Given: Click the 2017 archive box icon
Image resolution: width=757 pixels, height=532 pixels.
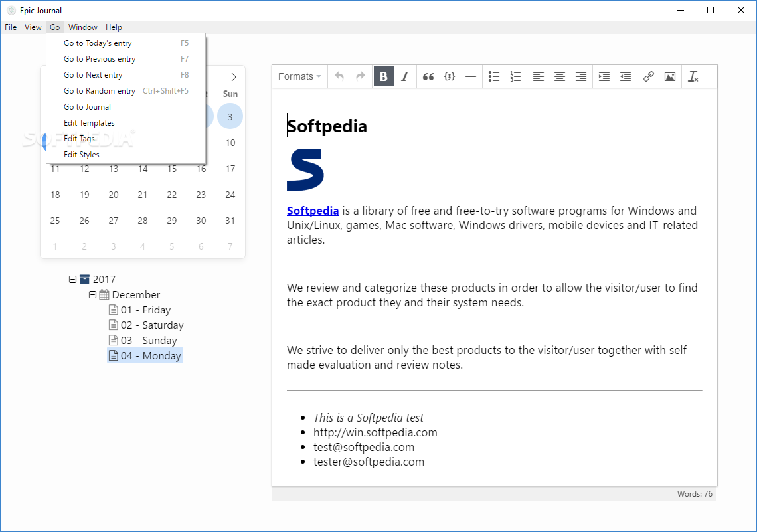Looking at the screenshot, I should click(x=84, y=279).
